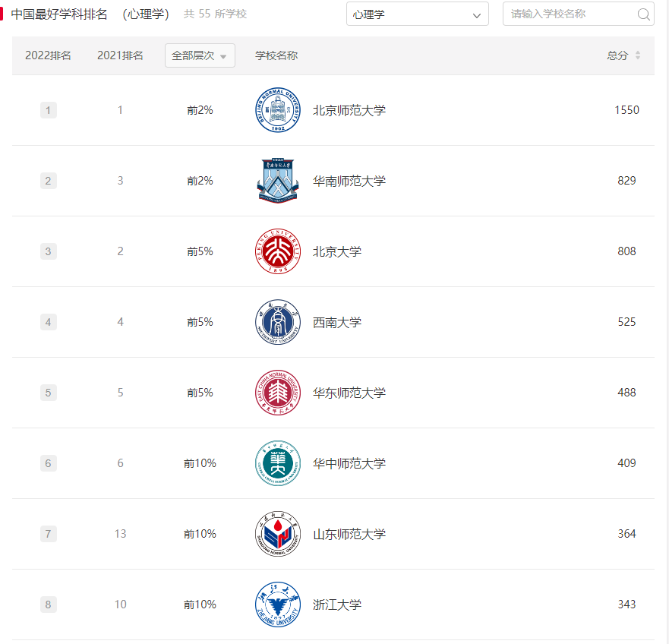Select the Southwest University emblem
This screenshot has height=644, width=669.
[278, 322]
